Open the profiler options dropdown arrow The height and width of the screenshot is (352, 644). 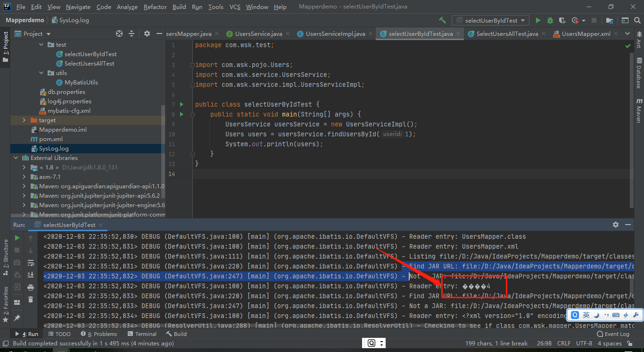coord(584,20)
